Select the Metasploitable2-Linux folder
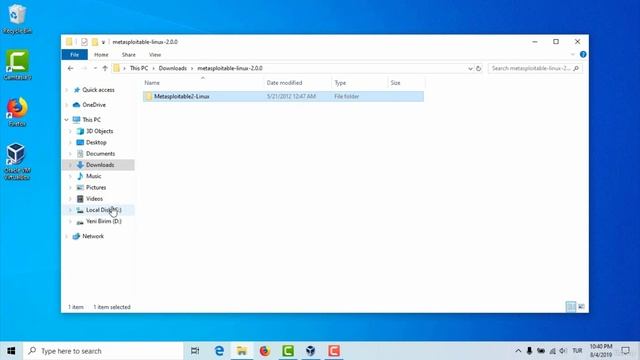640x360 pixels. [x=182, y=96]
